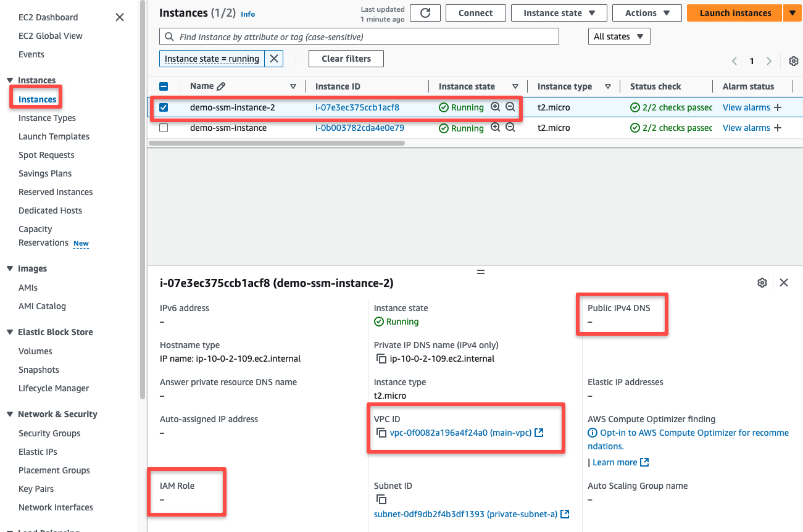Image resolution: width=803 pixels, height=532 pixels.
Task: Open Launch Templates from the sidebar
Action: [x=54, y=136]
